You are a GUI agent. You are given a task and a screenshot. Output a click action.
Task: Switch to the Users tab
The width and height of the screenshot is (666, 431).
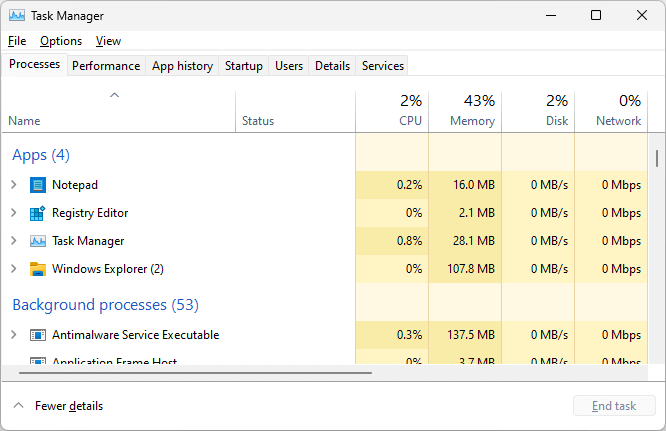pos(289,66)
